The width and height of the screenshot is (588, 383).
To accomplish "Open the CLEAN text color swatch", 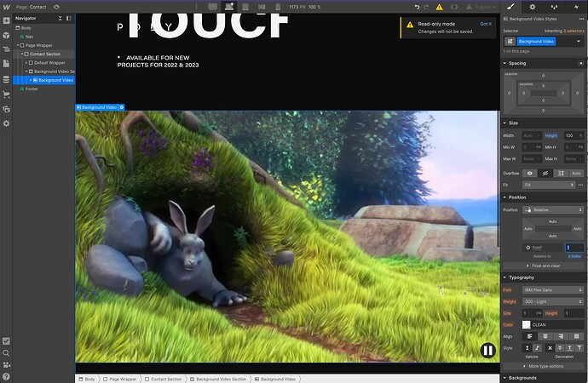I will pyautogui.click(x=526, y=324).
